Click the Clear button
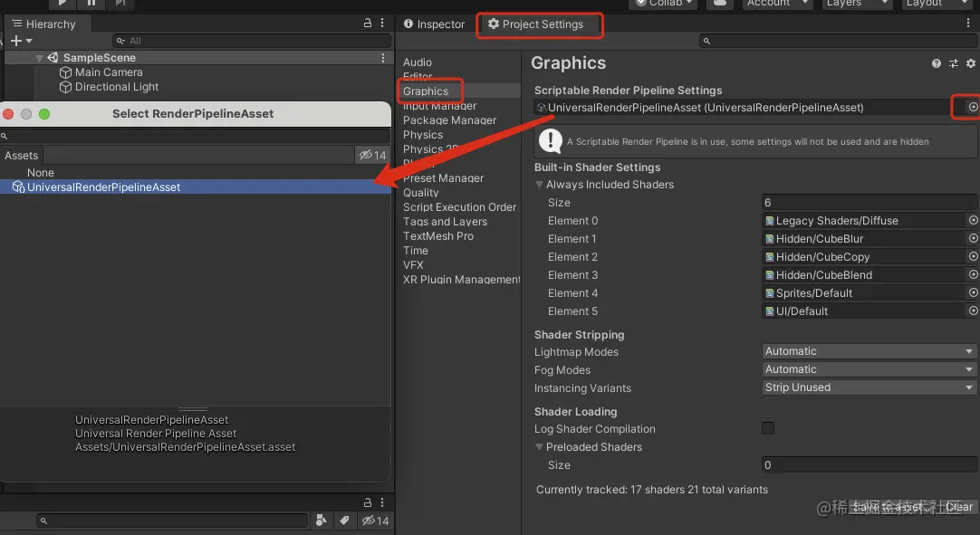980x535 pixels. coord(959,507)
